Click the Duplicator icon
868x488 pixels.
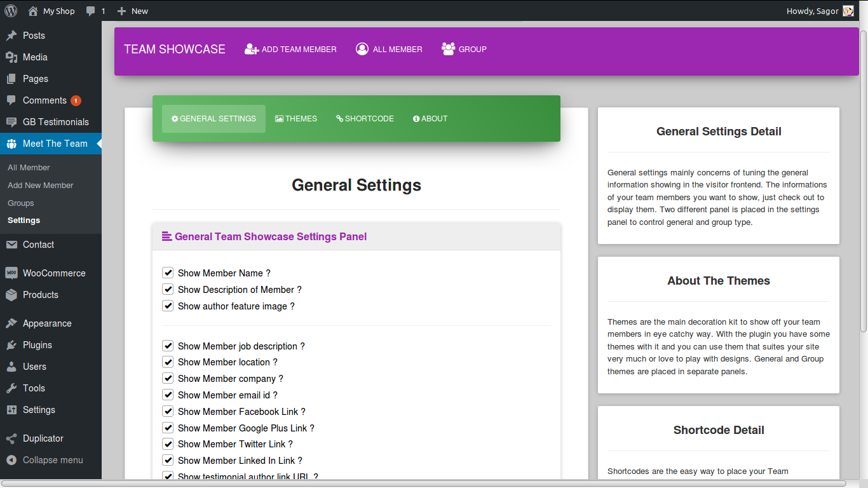coord(11,438)
